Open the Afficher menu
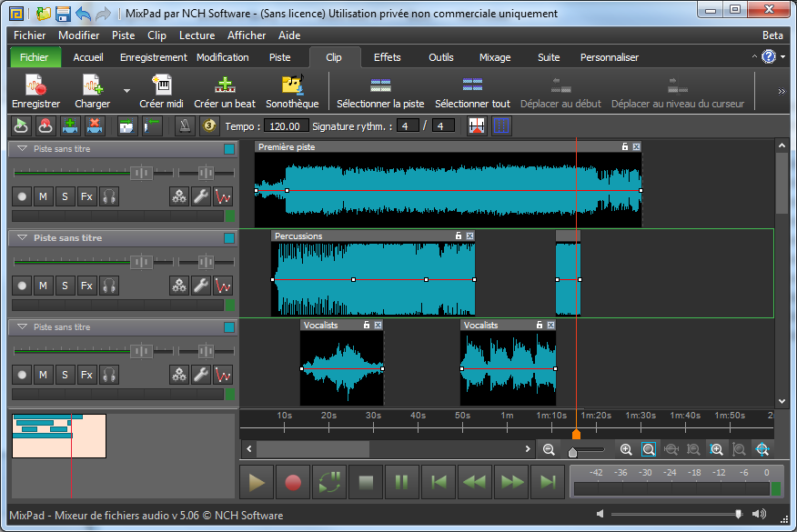The width and height of the screenshot is (797, 532). (x=247, y=35)
